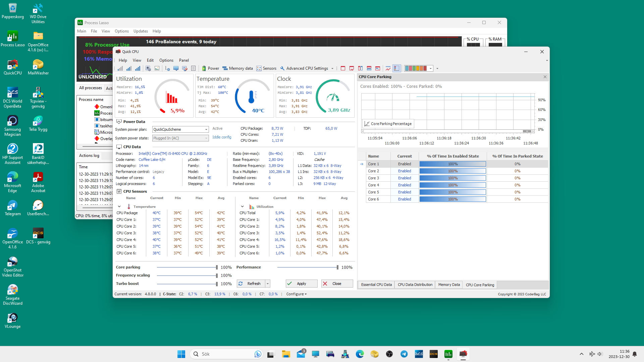Viewport: 644px width, 362px height.
Task: Click Windows Start button
Action: click(181, 354)
